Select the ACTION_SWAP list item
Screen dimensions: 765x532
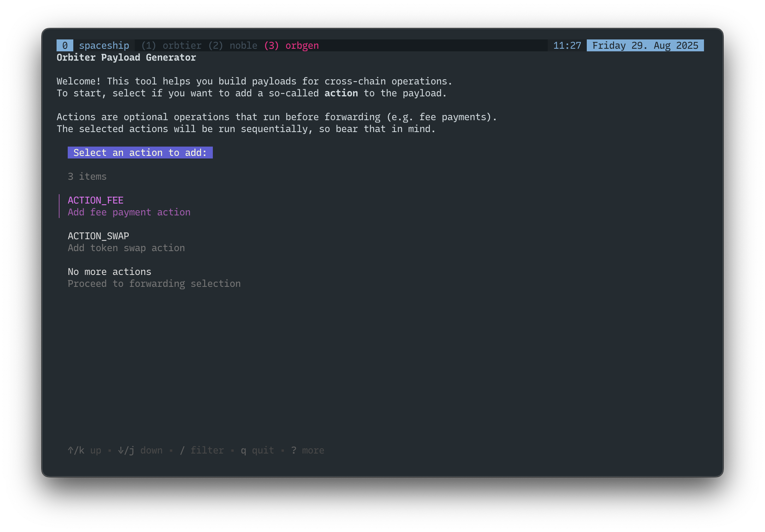98,236
